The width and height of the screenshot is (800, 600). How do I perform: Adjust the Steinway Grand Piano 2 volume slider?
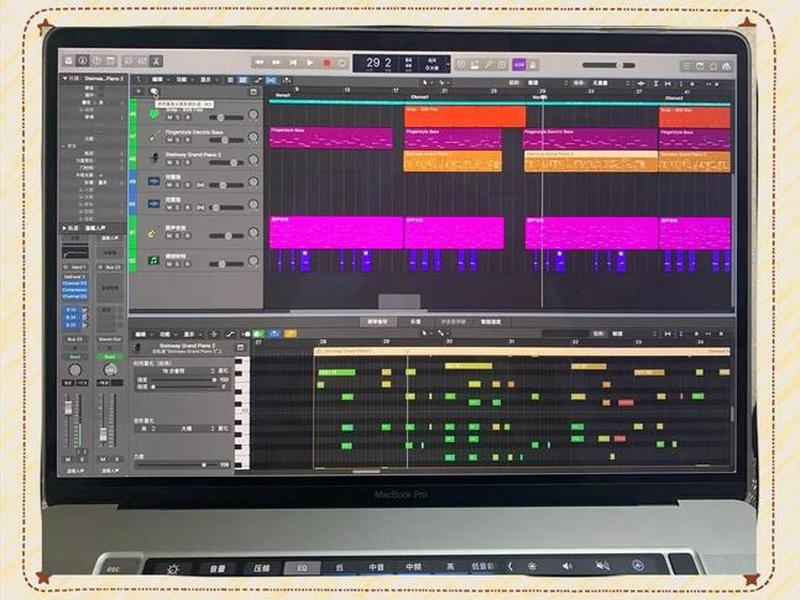coord(226,163)
